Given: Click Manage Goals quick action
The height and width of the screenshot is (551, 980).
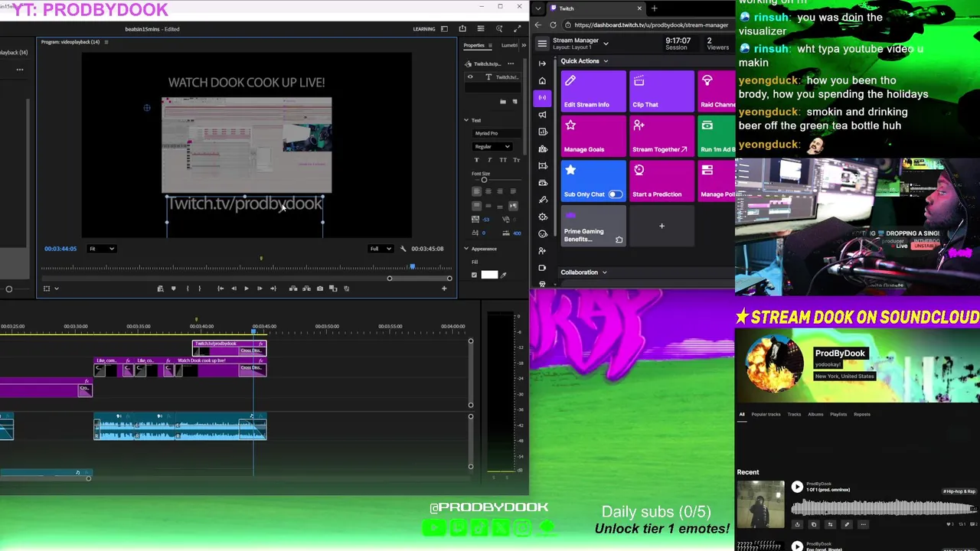Looking at the screenshot, I should [593, 136].
